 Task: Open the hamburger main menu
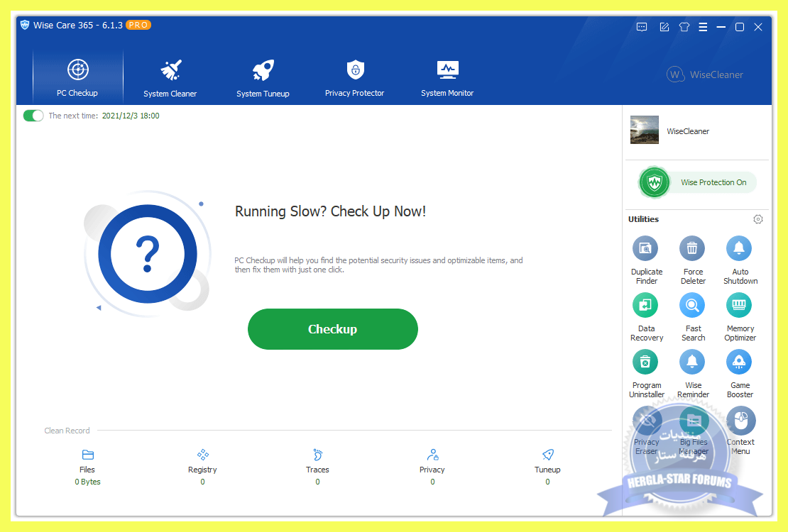703,27
